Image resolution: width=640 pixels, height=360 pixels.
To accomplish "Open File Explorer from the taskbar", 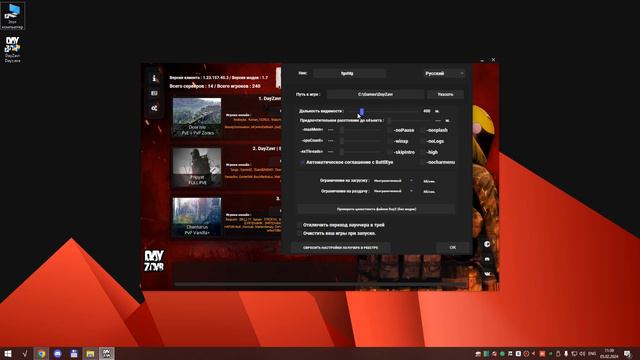I will [x=90, y=353].
